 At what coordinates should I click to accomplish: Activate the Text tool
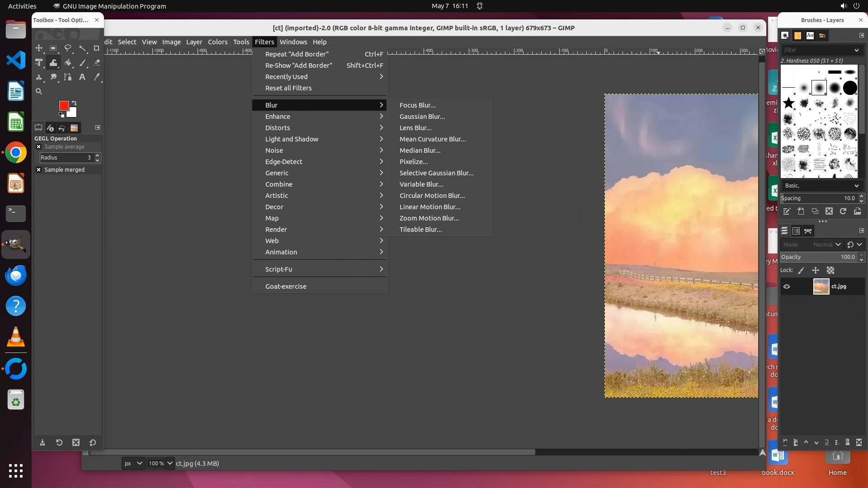click(82, 77)
